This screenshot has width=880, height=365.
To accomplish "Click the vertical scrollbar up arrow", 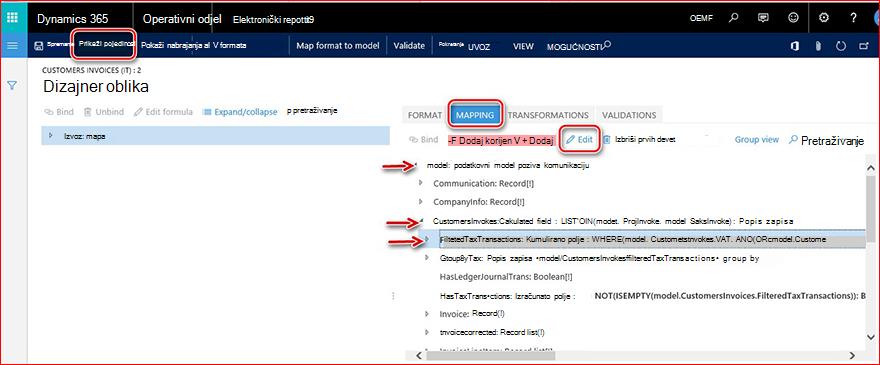I will point(870,167).
